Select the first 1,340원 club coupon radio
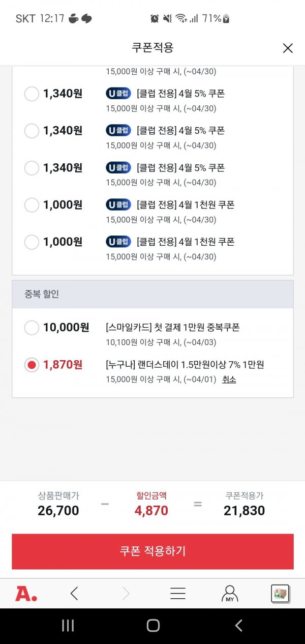 32,94
